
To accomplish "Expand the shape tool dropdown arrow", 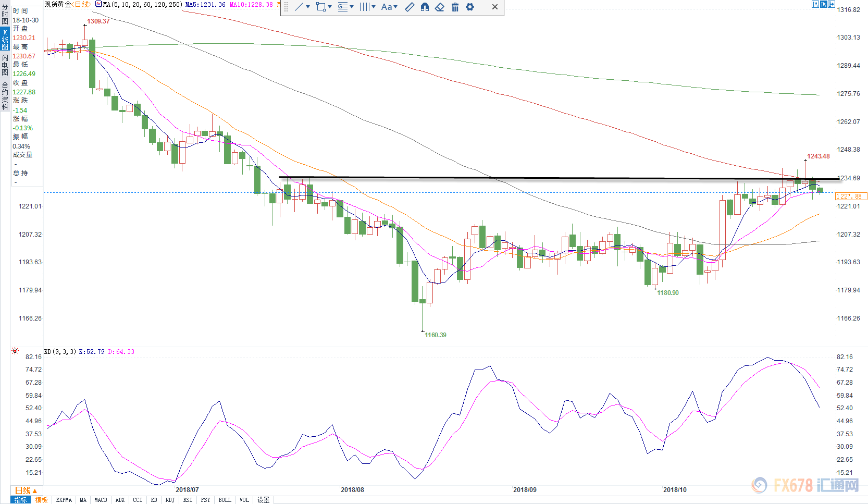I will tap(330, 7).
